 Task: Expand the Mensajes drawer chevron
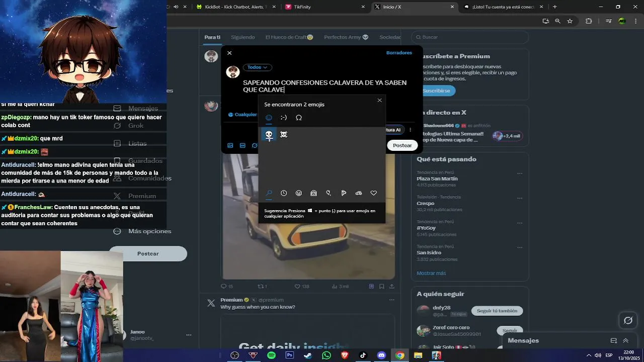[x=625, y=340]
